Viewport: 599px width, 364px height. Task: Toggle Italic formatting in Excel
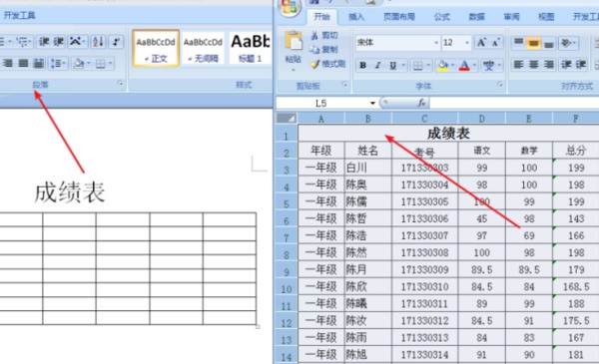click(x=377, y=66)
